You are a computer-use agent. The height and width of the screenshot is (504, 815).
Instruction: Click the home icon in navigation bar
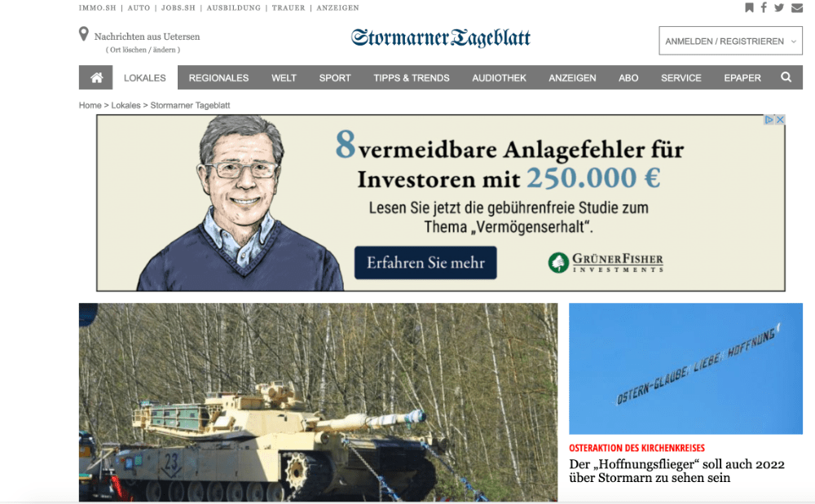pos(96,78)
